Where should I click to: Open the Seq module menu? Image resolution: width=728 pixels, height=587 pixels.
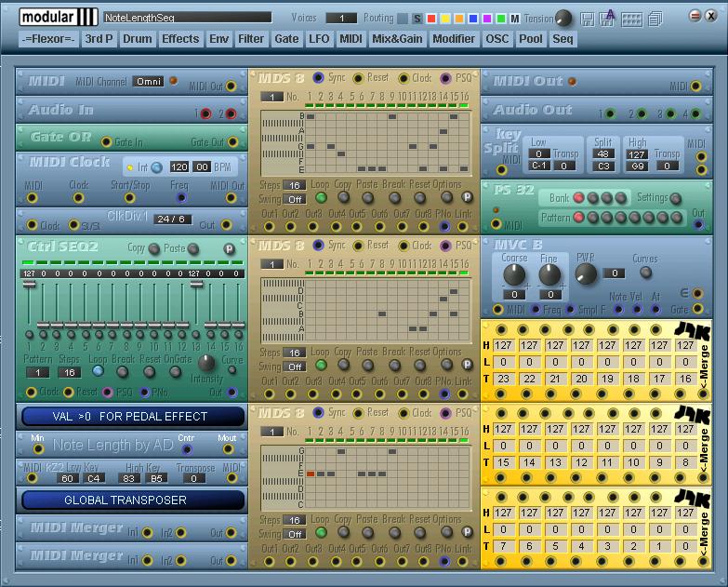(563, 39)
